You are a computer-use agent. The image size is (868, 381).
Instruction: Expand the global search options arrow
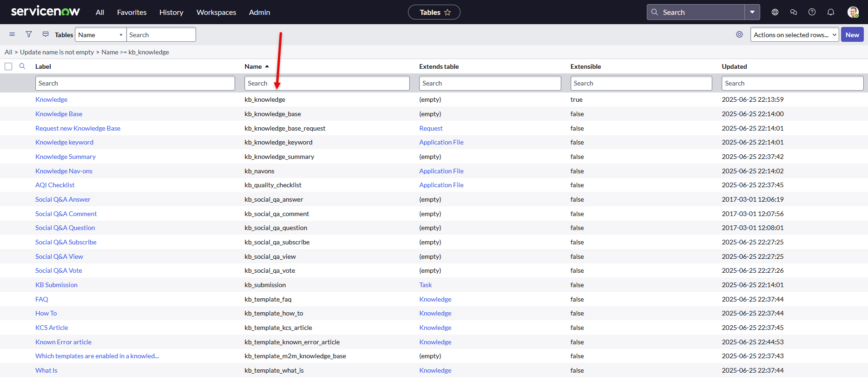click(x=752, y=13)
